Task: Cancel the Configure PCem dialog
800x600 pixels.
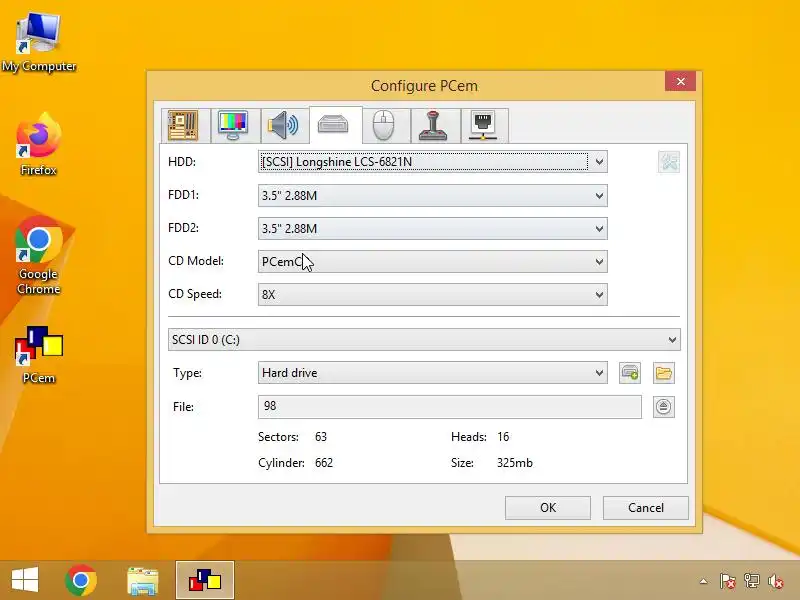Action: (645, 508)
